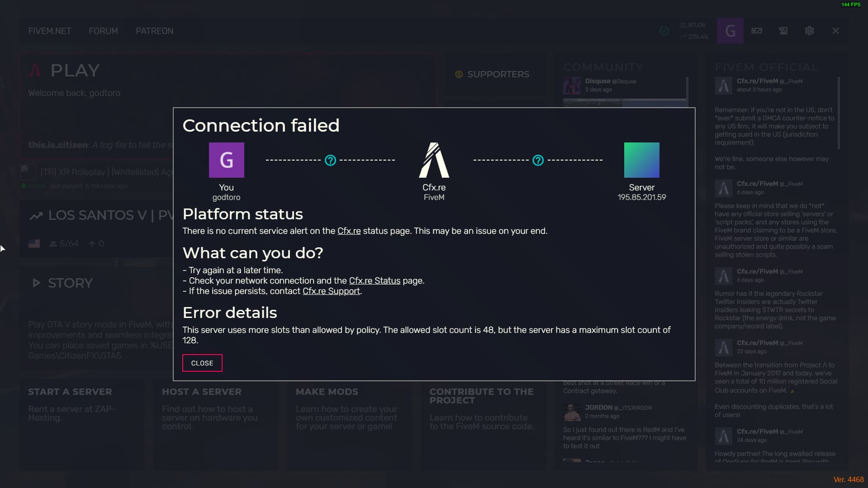Click the server list icon in header
This screenshot has width=868, height=488.
tap(757, 31)
